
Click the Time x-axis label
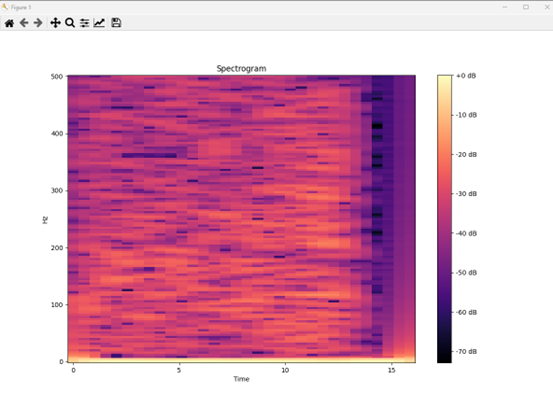click(241, 379)
